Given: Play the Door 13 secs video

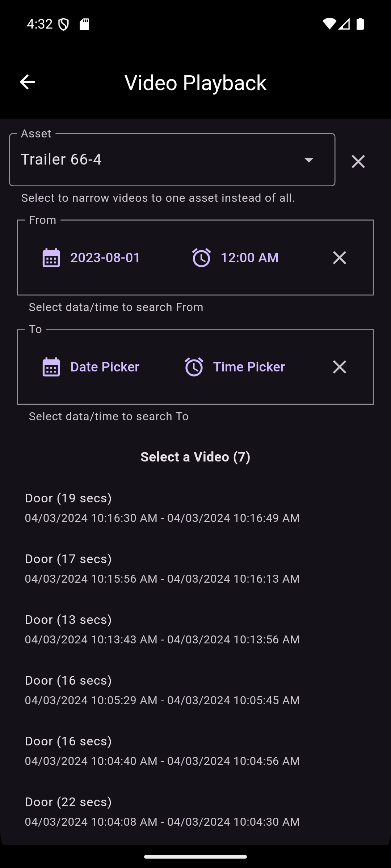Looking at the screenshot, I should point(162,629).
